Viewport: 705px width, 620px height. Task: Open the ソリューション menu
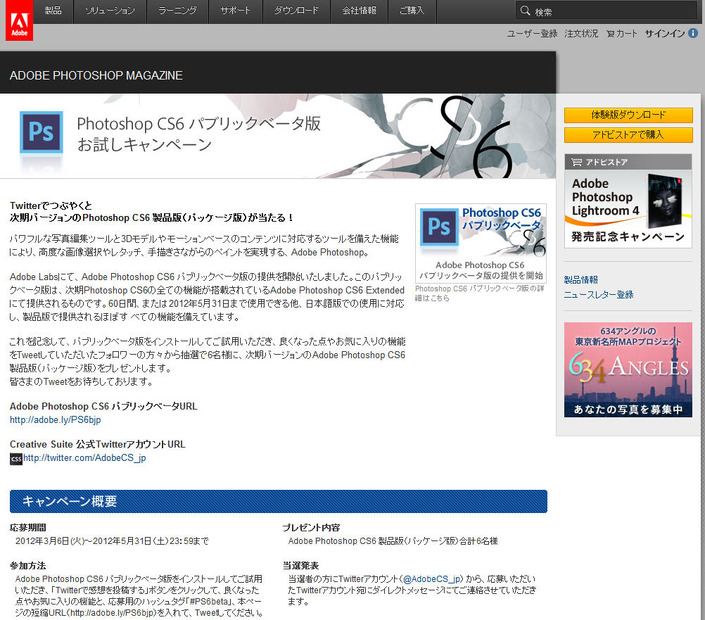click(x=110, y=11)
